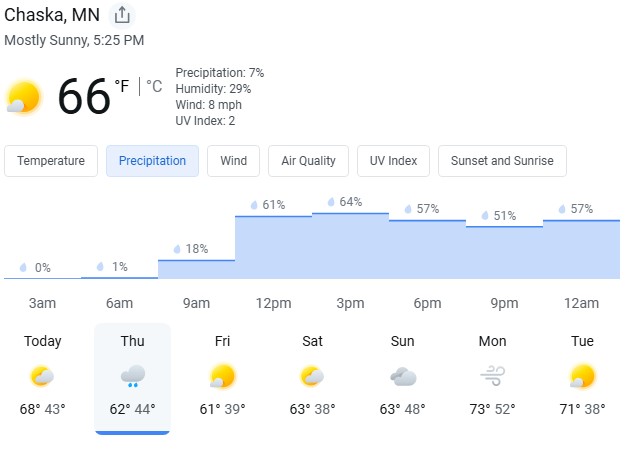
Task: Select the Precipitation tab
Action: (153, 161)
